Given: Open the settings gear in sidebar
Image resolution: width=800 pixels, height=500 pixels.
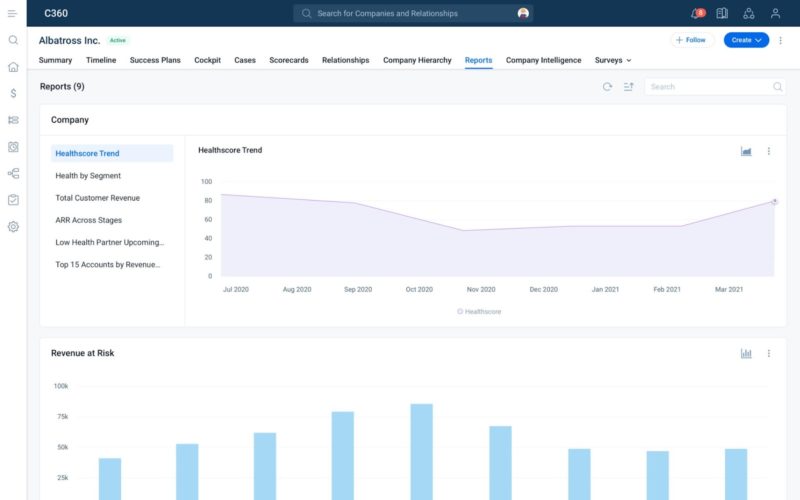Looking at the screenshot, I should (x=13, y=227).
